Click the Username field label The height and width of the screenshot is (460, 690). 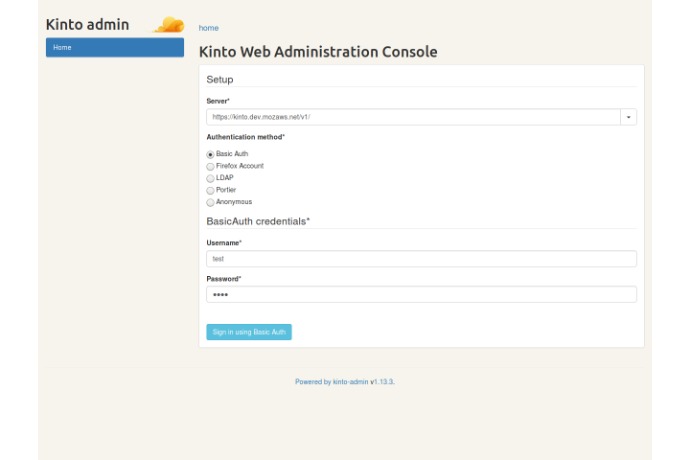pyautogui.click(x=224, y=243)
